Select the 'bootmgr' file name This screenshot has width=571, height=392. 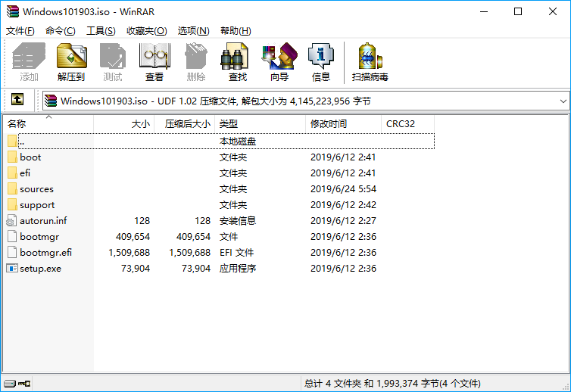39,237
